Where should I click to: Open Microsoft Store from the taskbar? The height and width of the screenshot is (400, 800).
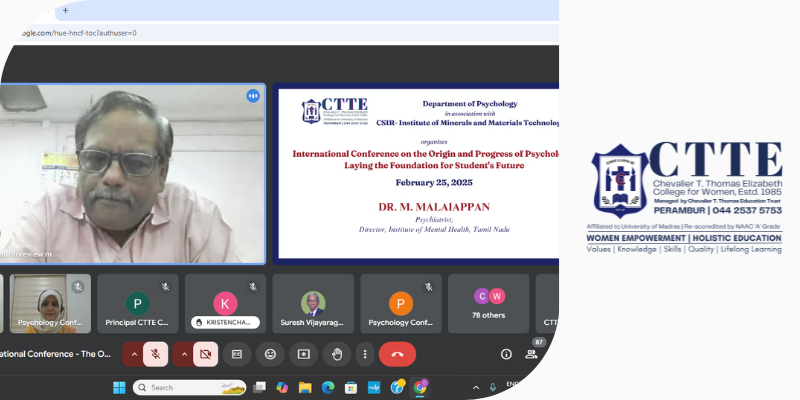coord(351,388)
